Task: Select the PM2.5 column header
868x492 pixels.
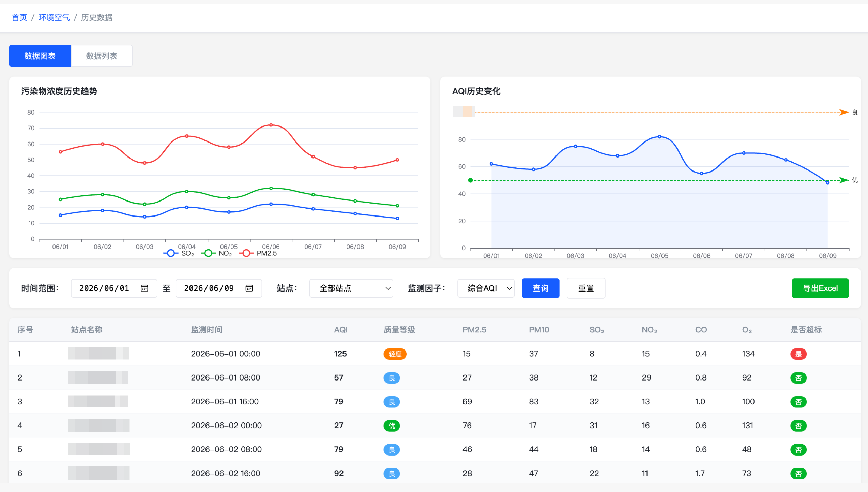Action: (474, 330)
